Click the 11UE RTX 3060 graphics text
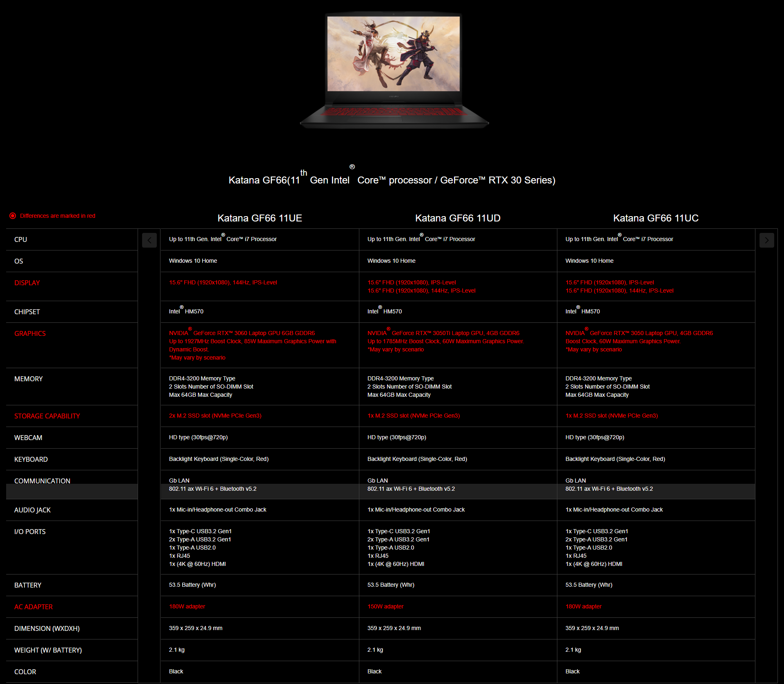 click(253, 344)
